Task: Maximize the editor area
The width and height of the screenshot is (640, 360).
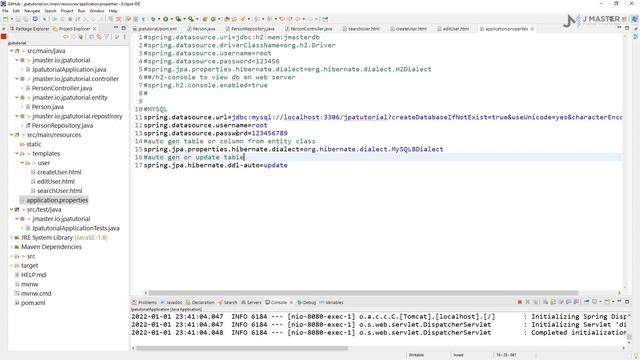Action: [x=627, y=28]
